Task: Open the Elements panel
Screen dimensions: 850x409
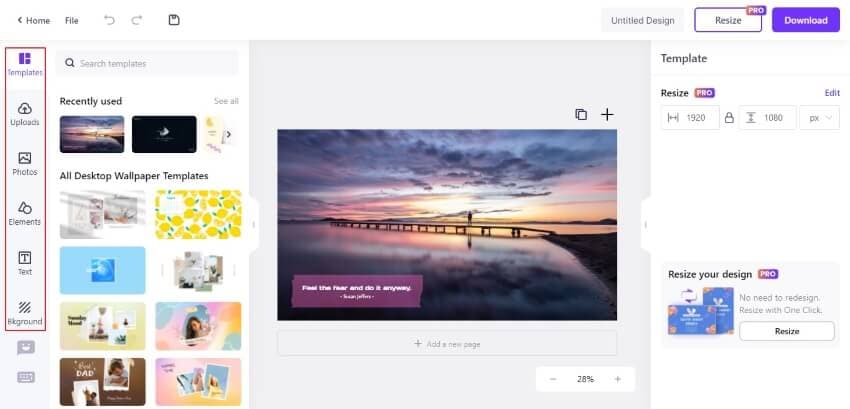Action: (25, 214)
